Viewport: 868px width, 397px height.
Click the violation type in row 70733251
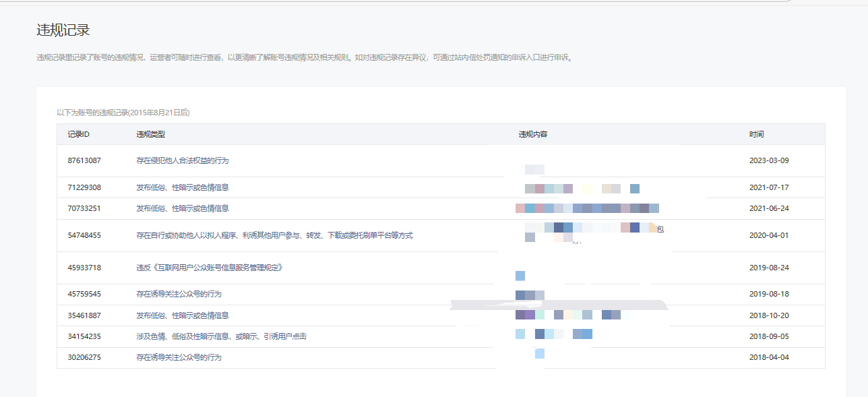(x=182, y=208)
